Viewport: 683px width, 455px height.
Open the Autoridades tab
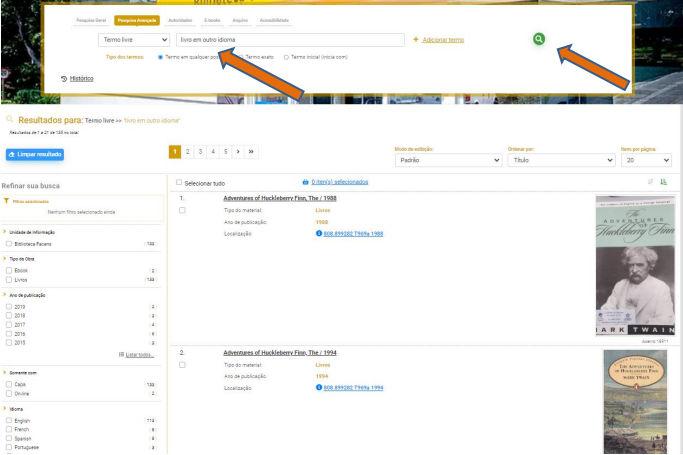(181, 20)
